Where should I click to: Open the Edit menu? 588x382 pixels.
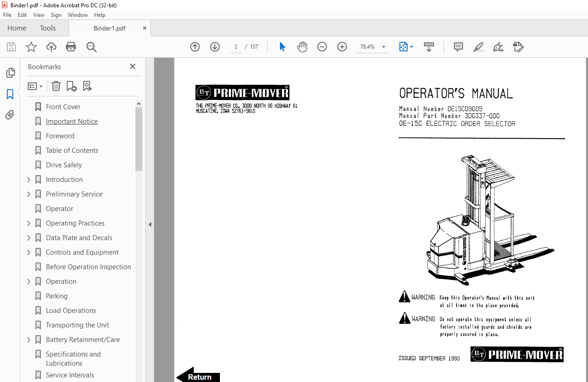(22, 15)
